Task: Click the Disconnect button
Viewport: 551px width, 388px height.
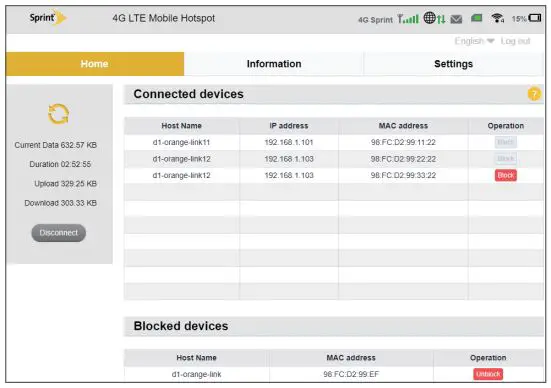Action: point(59,233)
